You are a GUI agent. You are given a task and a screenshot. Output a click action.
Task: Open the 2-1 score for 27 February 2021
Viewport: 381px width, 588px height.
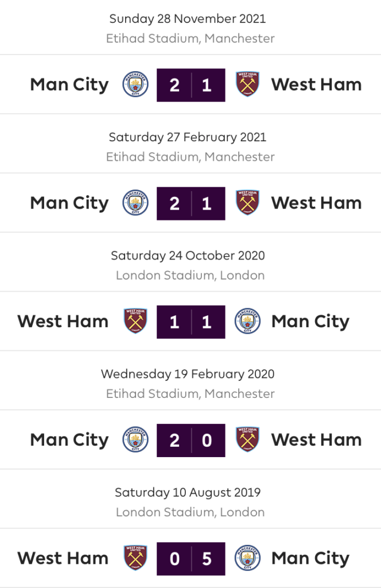190,204
